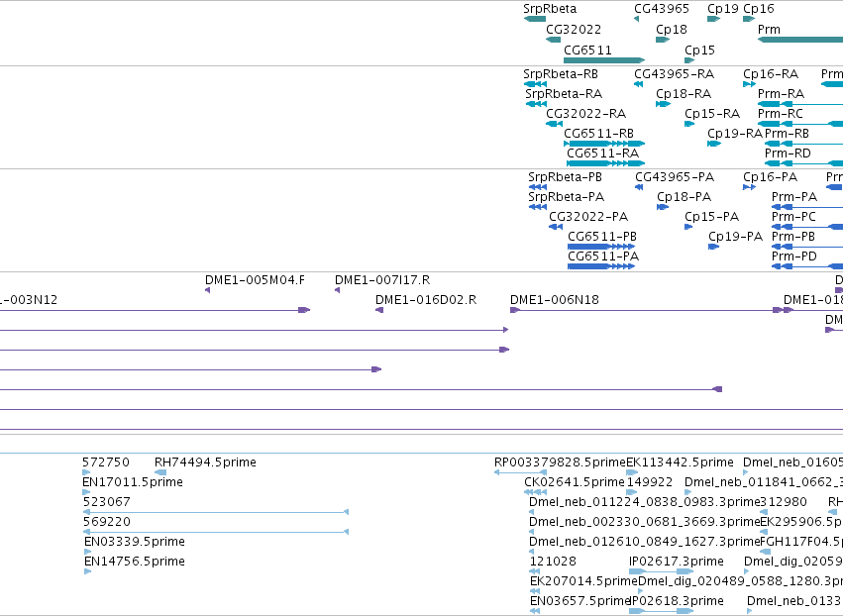The image size is (843, 616).
Task: Select the CG43965-RA transcript label
Action: click(674, 74)
